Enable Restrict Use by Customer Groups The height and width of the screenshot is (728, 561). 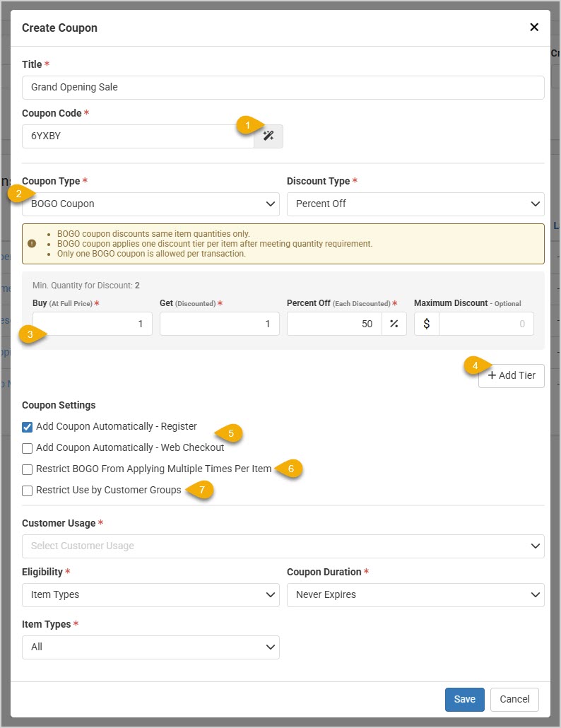tap(28, 491)
